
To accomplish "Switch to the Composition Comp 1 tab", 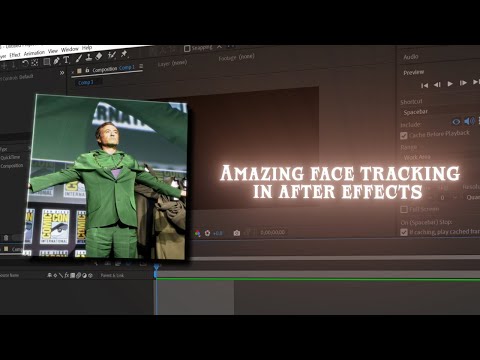I will click(x=113, y=68).
